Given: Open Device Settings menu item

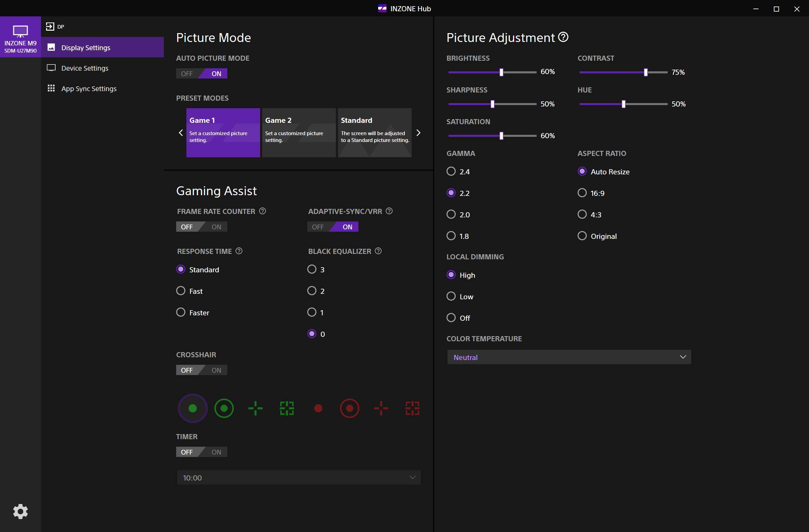Looking at the screenshot, I should [85, 68].
